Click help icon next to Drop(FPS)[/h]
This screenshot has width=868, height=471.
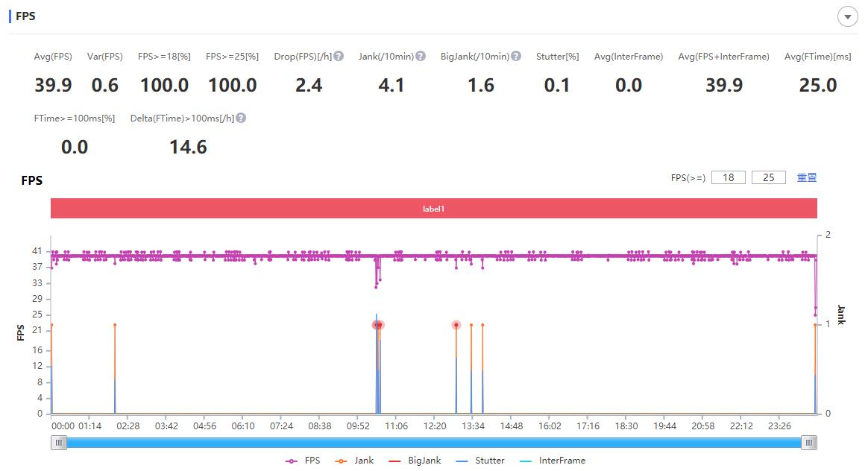[339, 57]
